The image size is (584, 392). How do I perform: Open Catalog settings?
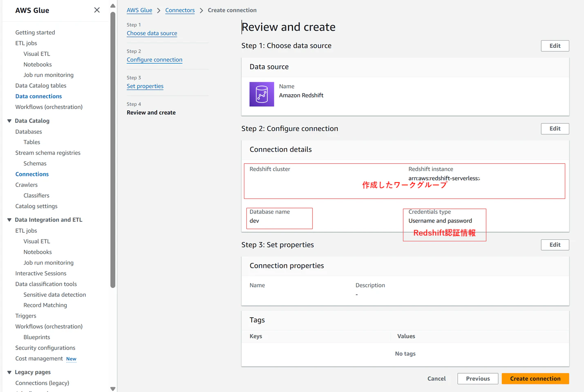36,206
